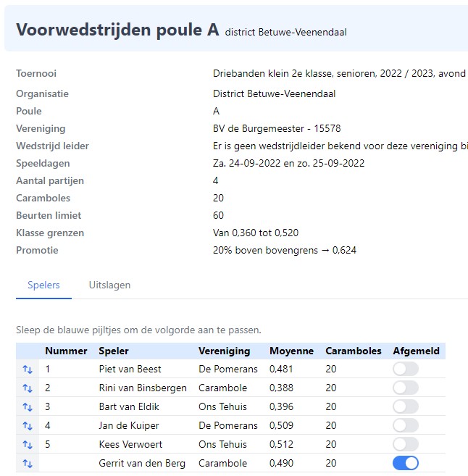Click player name Piet van Beest
The image size is (468, 476).
click(x=130, y=369)
